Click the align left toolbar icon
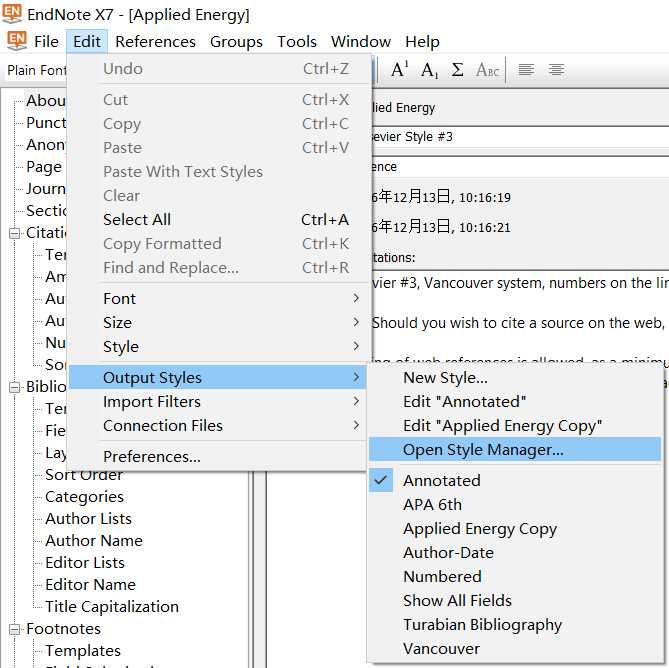Image resolution: width=669 pixels, height=668 pixels. (526, 70)
